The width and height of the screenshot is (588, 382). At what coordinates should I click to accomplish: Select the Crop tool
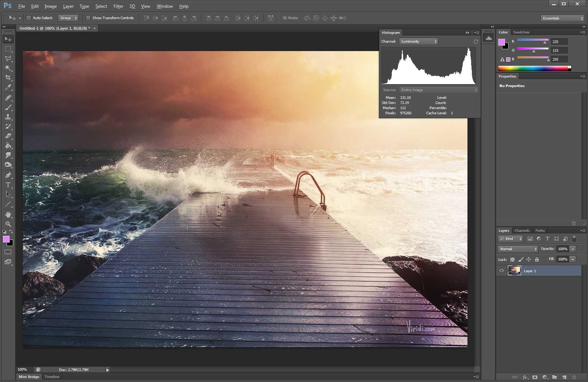tap(8, 78)
